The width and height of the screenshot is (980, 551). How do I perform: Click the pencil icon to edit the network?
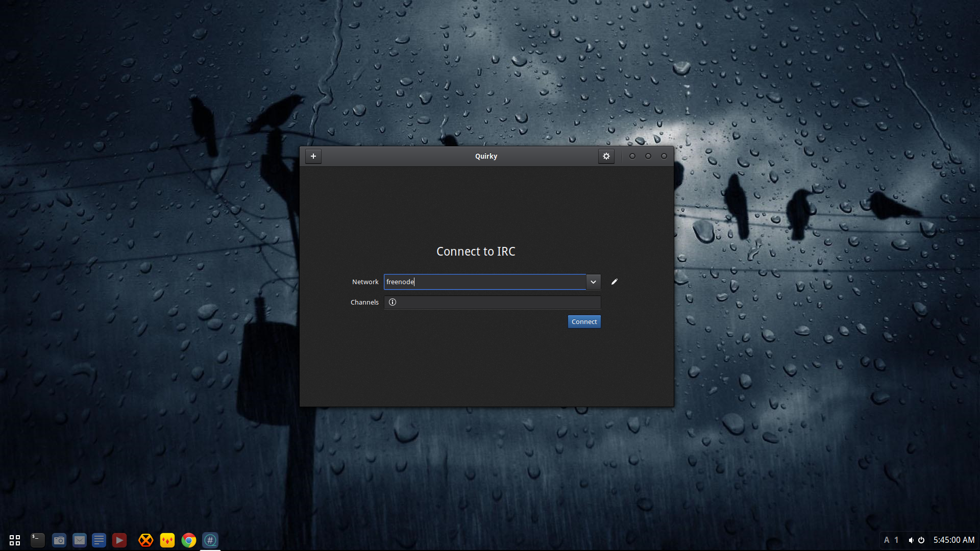pyautogui.click(x=615, y=282)
